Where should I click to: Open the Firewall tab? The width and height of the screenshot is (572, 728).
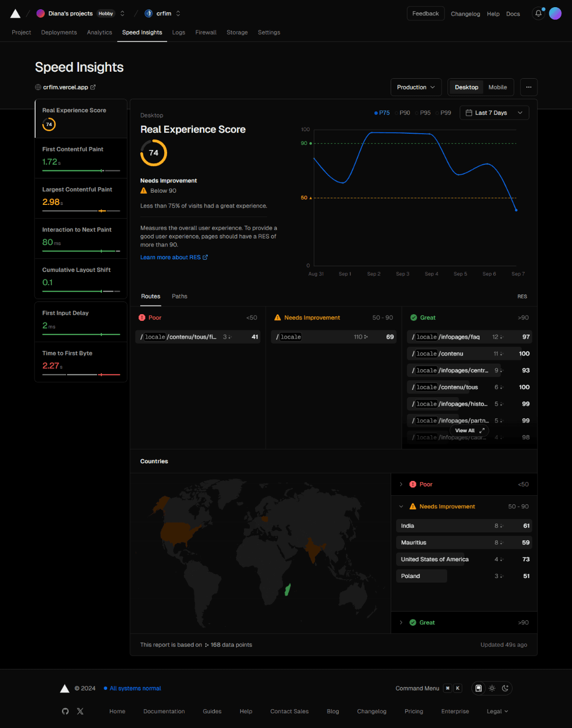206,33
